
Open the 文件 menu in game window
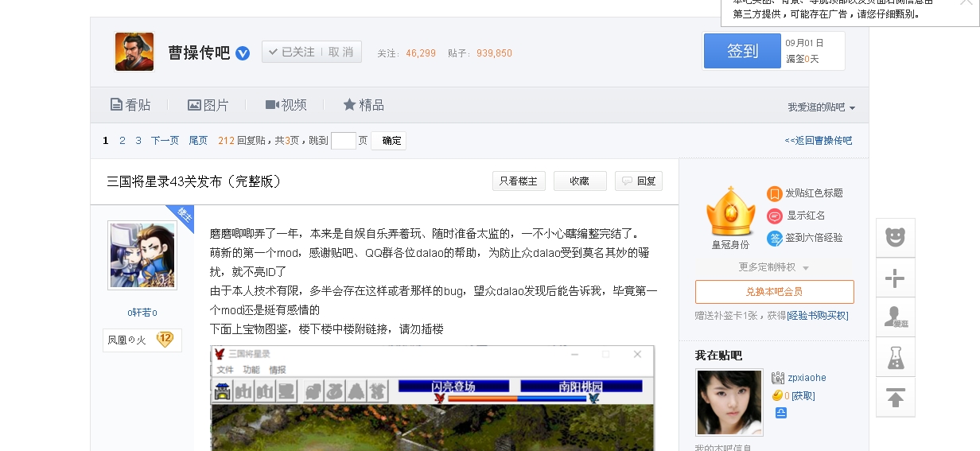[x=225, y=370]
